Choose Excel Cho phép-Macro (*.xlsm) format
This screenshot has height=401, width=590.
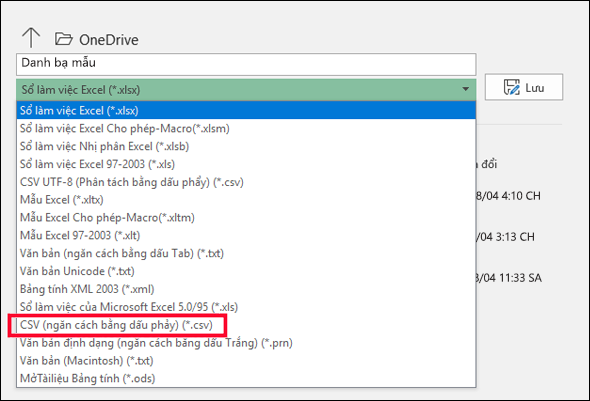(x=246, y=129)
